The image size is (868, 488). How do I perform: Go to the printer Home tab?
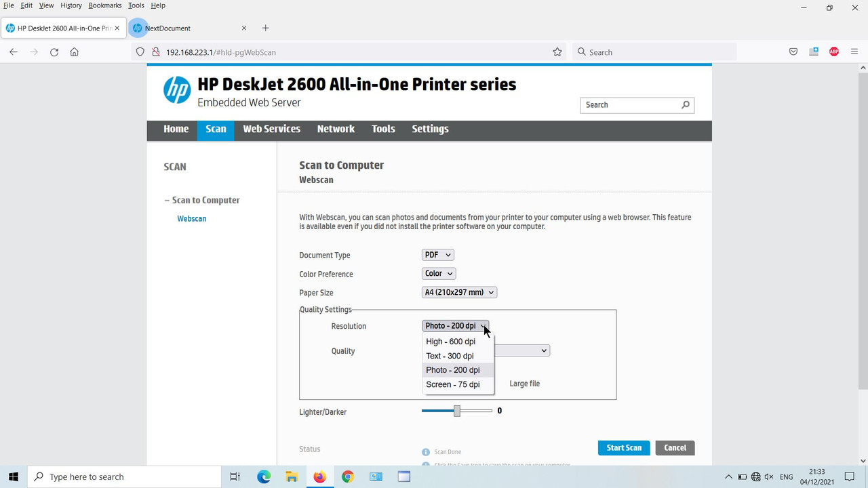pyautogui.click(x=176, y=129)
